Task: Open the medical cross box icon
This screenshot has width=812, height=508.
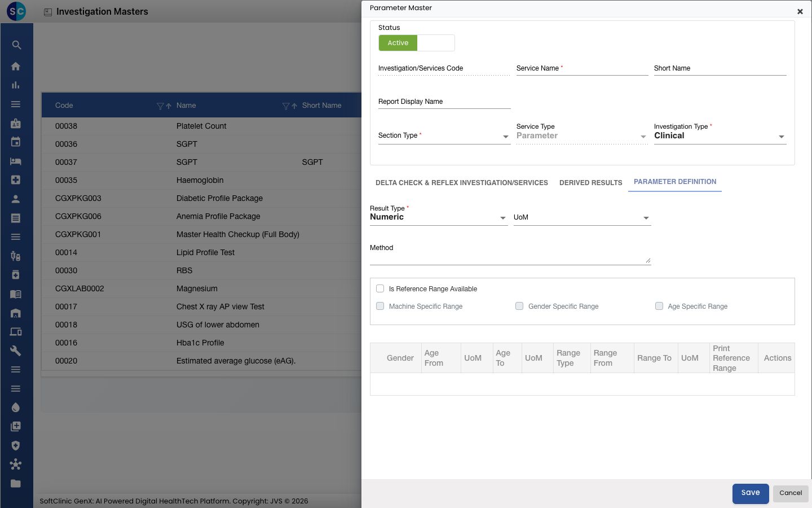Action: (16, 180)
